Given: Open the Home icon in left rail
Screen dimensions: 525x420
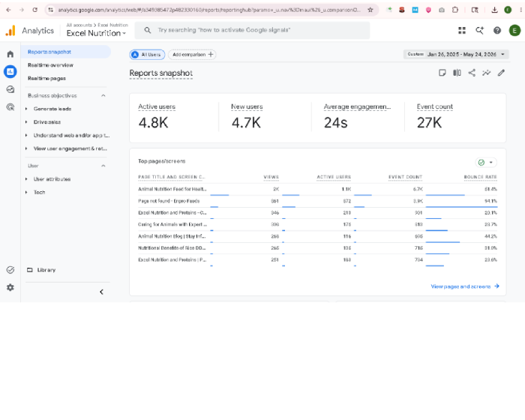Looking at the screenshot, I should [10, 54].
